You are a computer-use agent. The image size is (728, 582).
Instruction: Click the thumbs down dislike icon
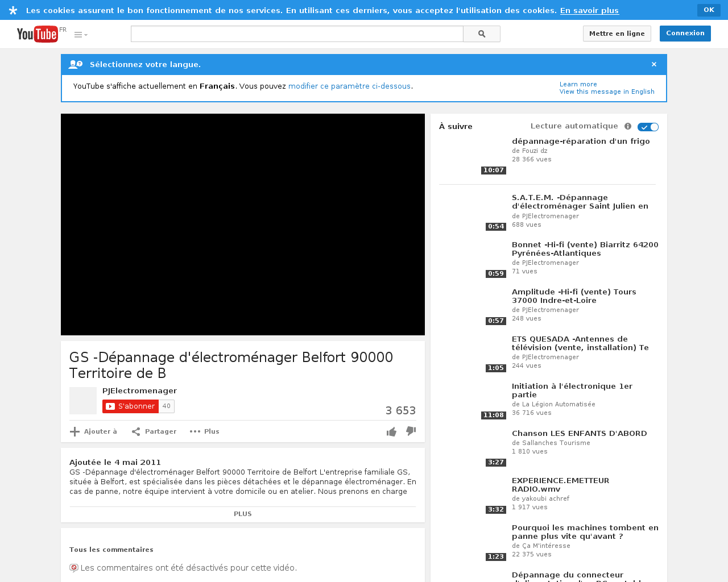click(x=411, y=431)
